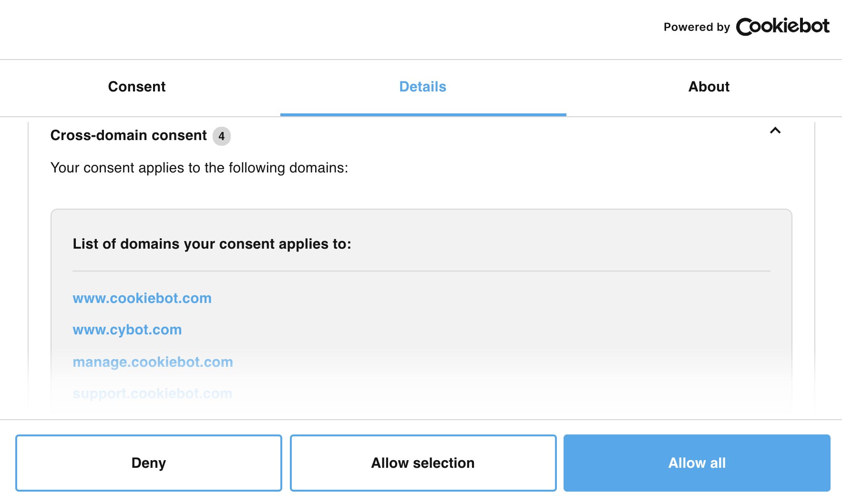Click the Allow selection button
This screenshot has height=504, width=842.
(423, 463)
